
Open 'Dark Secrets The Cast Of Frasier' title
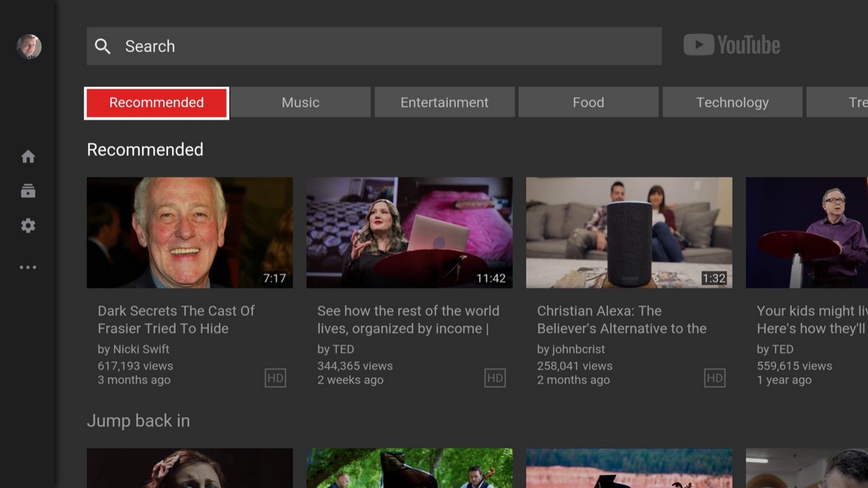click(x=176, y=319)
